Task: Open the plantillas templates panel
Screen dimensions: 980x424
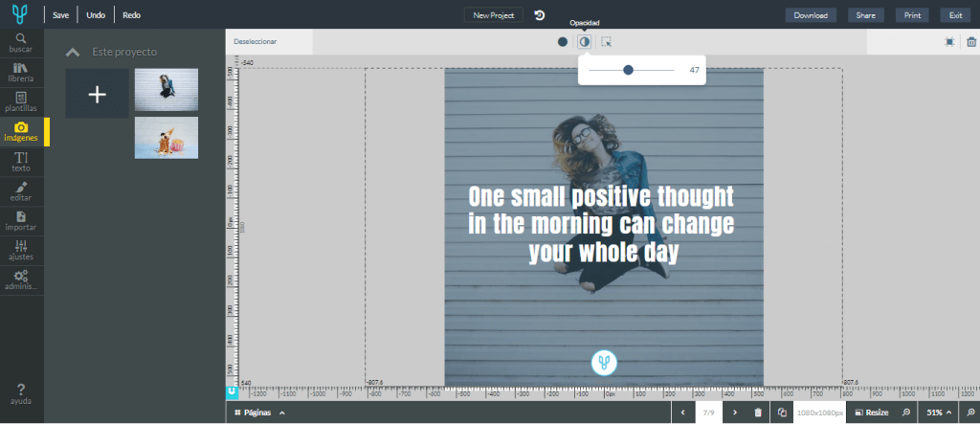Action: tap(21, 102)
